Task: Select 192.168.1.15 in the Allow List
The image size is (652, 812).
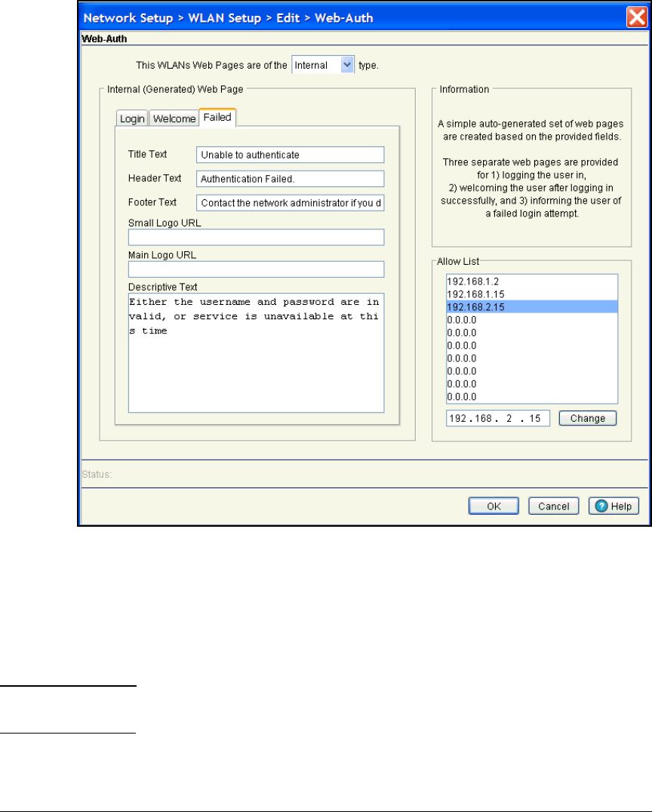Action: 532,294
